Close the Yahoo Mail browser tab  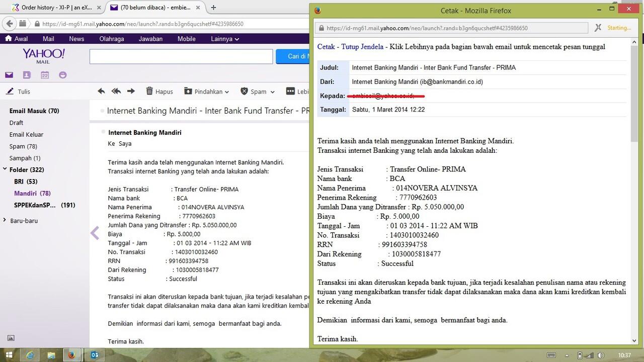198,8
